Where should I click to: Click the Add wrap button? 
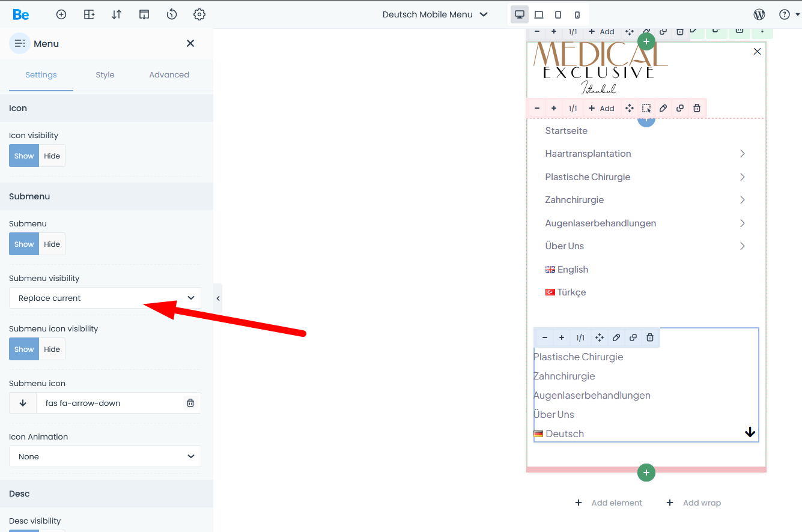[694, 503]
